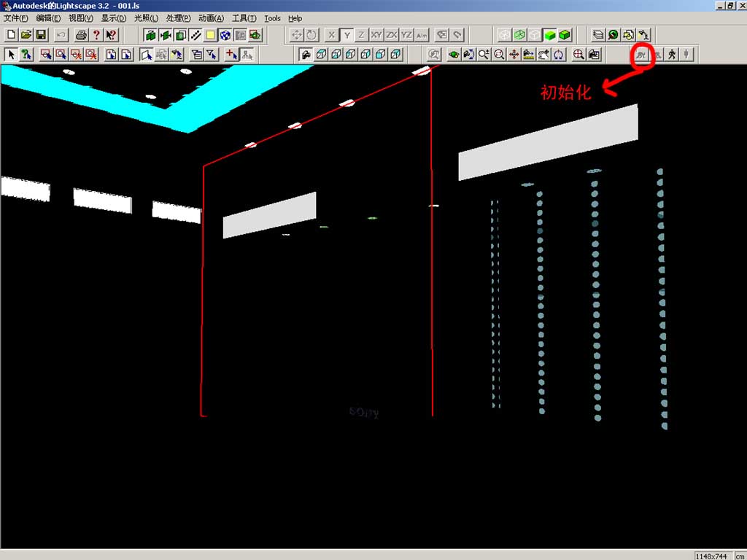Image resolution: width=747 pixels, height=560 pixels.
Task: Click the Accumulate Pick red plus icon
Action: 231,54
